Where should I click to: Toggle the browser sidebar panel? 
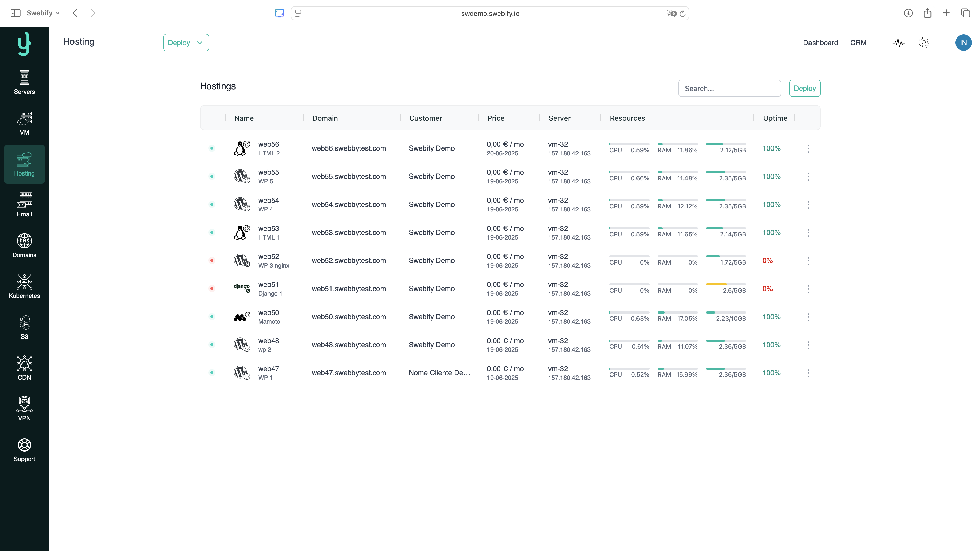click(x=16, y=13)
